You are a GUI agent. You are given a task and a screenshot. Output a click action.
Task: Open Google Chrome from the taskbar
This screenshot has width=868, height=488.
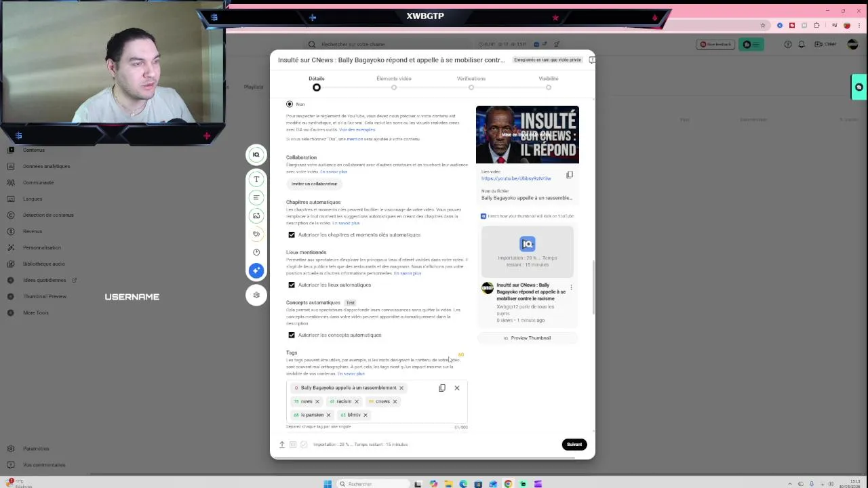click(x=508, y=484)
